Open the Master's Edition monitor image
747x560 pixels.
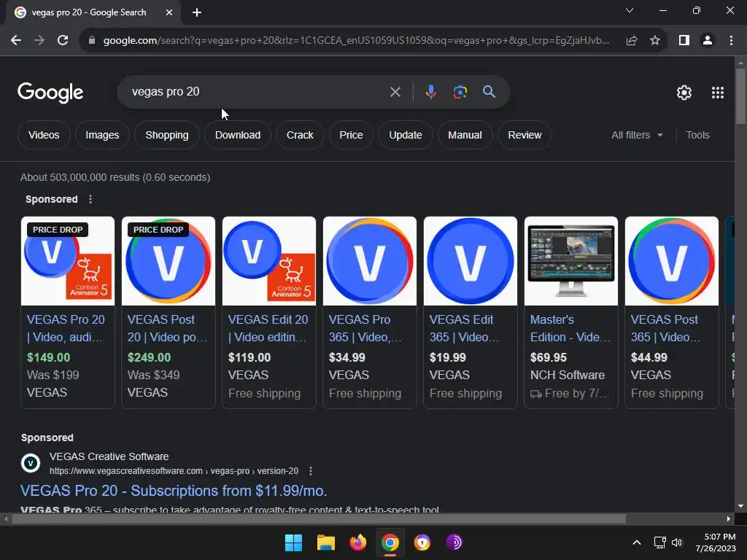click(x=571, y=261)
